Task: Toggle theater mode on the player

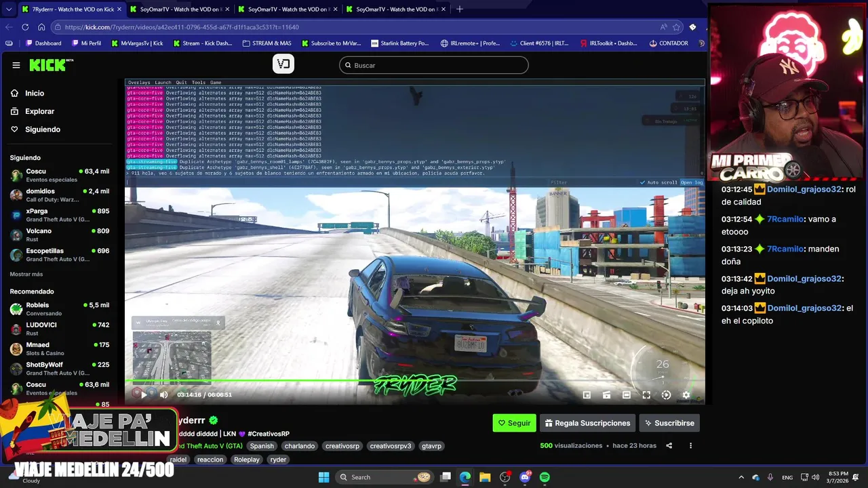Action: click(x=627, y=395)
